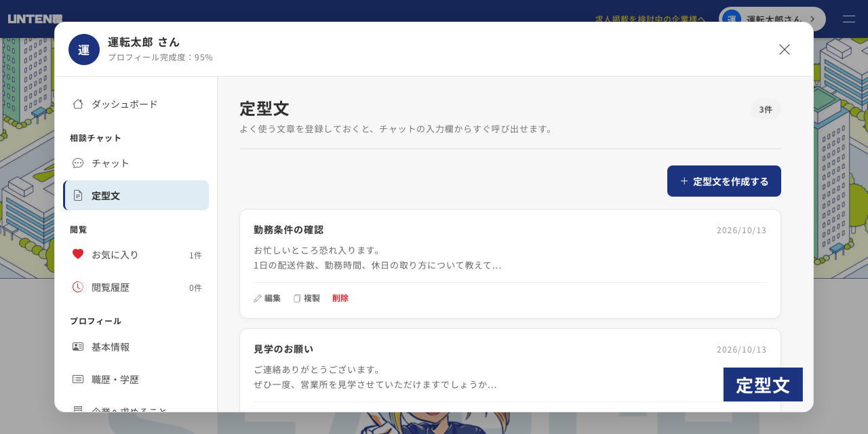Click the speech bubble icon beside チャット

pyautogui.click(x=78, y=163)
